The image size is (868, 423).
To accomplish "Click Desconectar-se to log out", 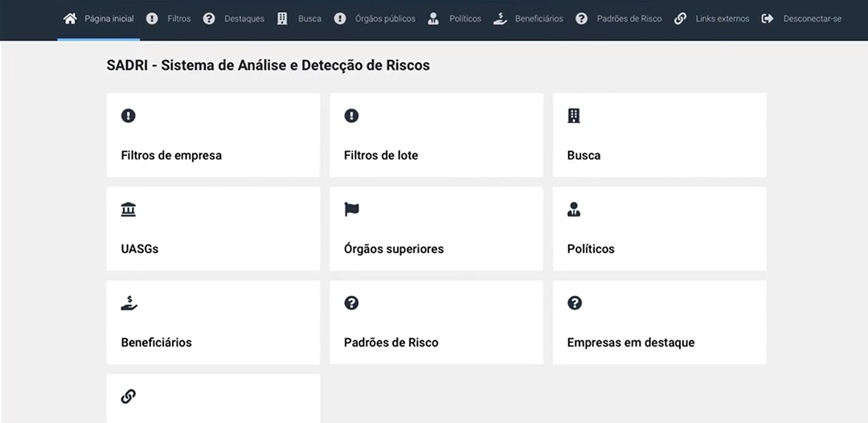I will [x=812, y=18].
